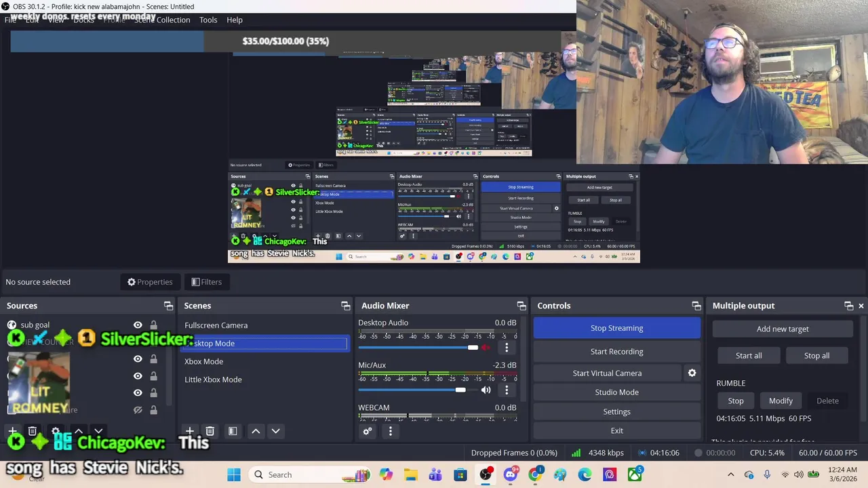Open the Help menu

235,20
